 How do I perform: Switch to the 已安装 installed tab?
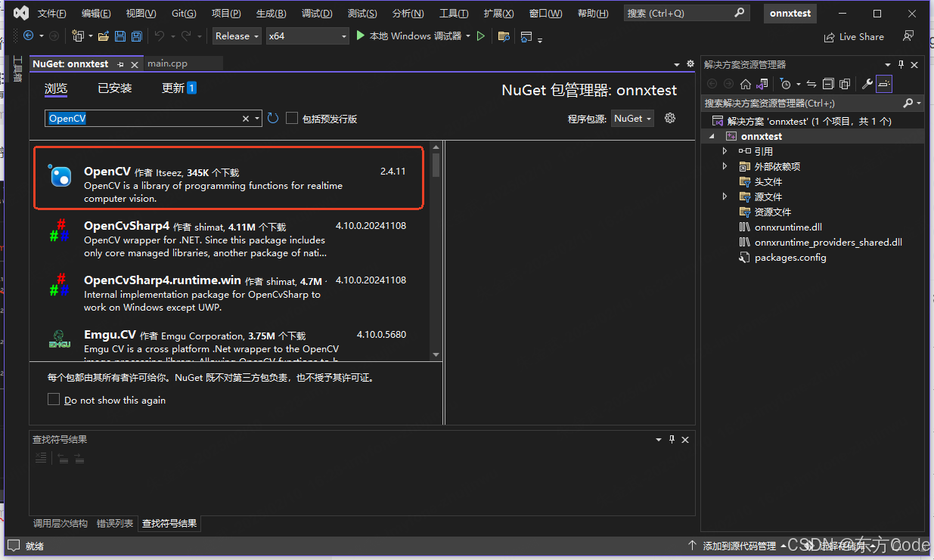pos(115,88)
